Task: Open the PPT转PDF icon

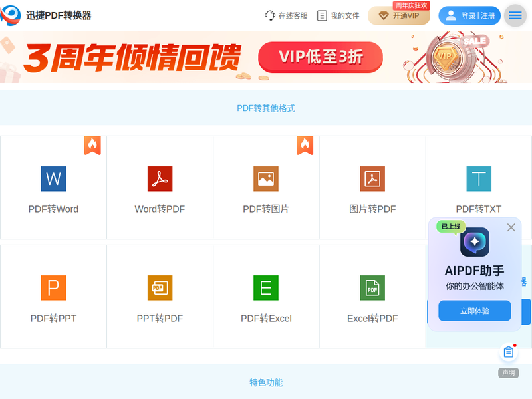Action: click(x=160, y=288)
